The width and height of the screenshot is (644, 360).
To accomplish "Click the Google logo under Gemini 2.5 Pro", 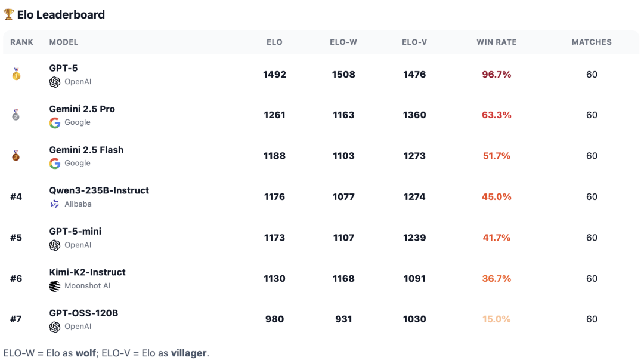I will tap(55, 123).
